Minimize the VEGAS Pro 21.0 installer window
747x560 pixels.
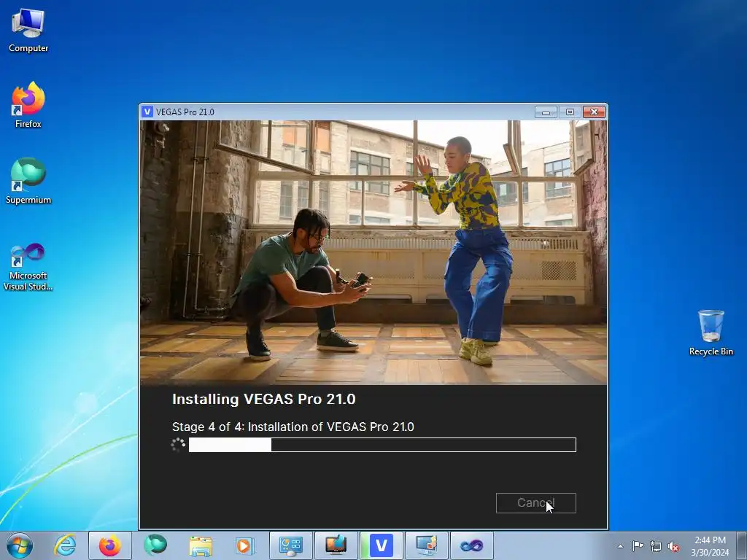coord(546,112)
